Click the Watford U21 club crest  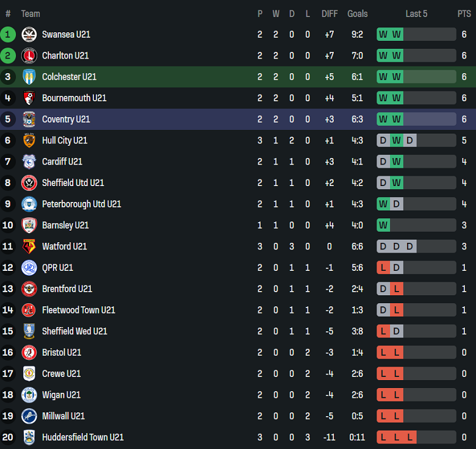(x=29, y=246)
